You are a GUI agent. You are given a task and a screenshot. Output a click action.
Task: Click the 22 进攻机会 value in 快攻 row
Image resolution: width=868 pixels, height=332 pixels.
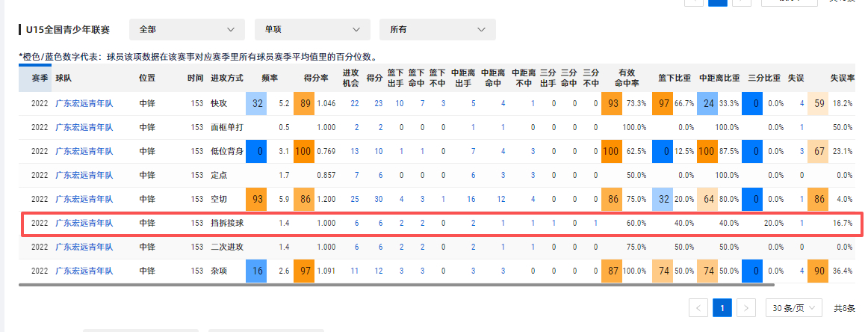pos(355,104)
